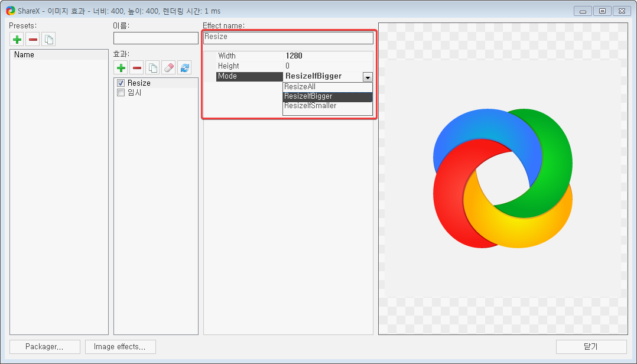This screenshot has width=637, height=364.
Task: Enable the 임시 effect checkbox
Action: click(121, 93)
